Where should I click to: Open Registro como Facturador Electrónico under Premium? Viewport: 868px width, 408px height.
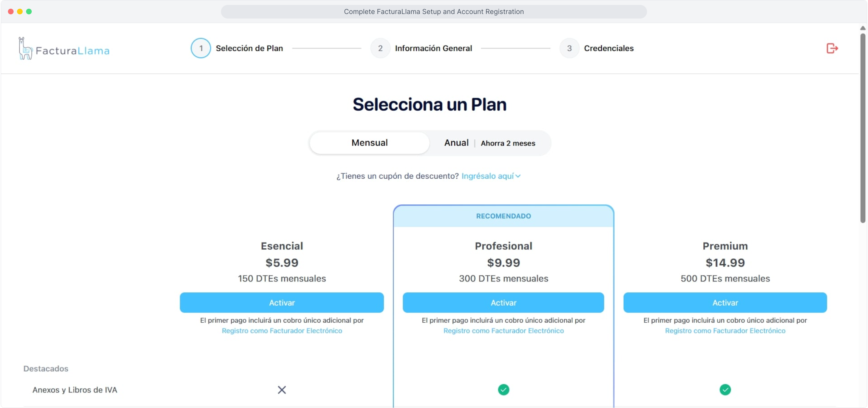point(725,331)
